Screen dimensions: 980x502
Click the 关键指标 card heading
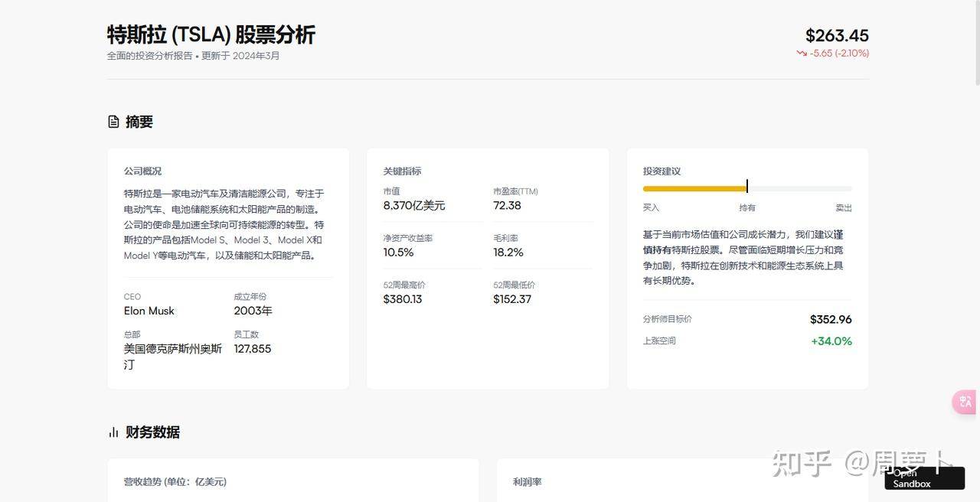tap(402, 171)
